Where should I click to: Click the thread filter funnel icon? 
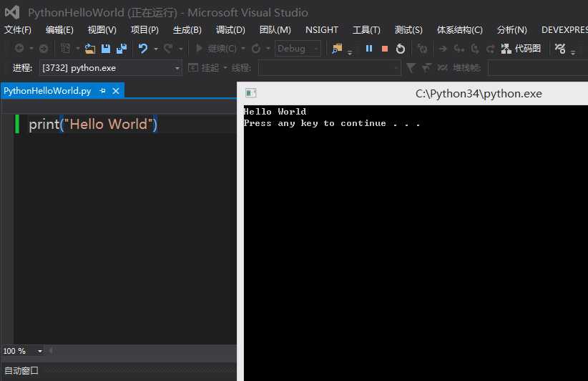[x=411, y=67]
